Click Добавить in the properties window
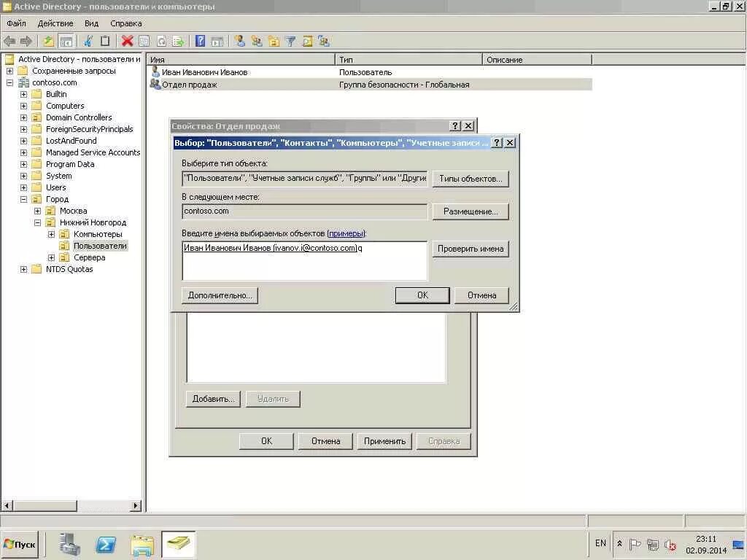This screenshot has width=747, height=560. (x=214, y=399)
